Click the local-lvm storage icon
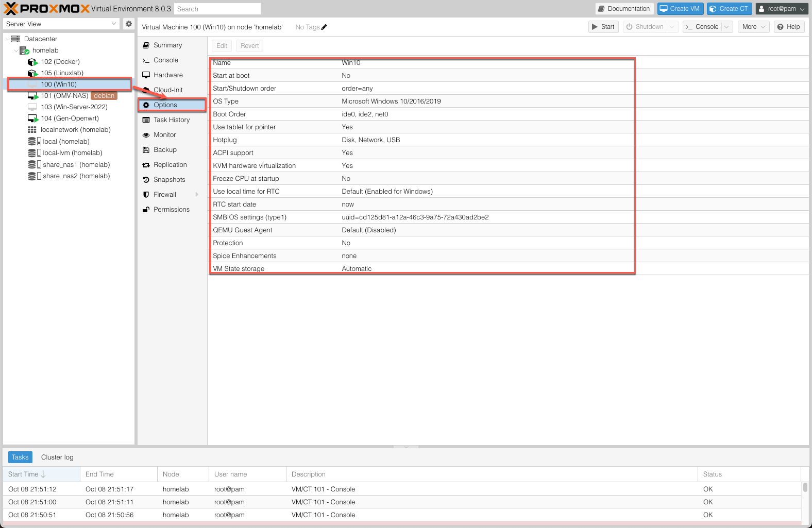 pos(35,153)
